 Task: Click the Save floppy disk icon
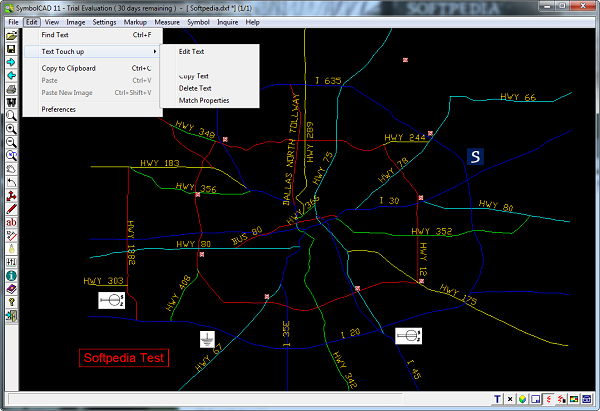(10, 49)
